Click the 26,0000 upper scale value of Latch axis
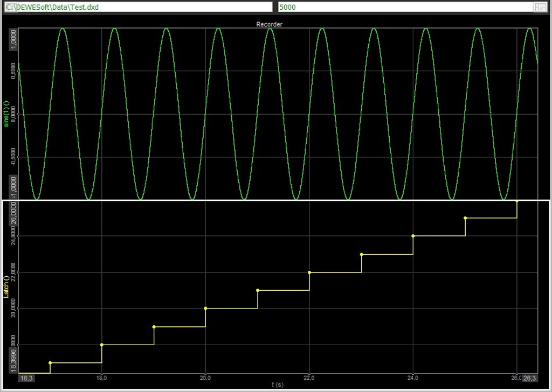This screenshot has height=392, width=552. [x=13, y=213]
